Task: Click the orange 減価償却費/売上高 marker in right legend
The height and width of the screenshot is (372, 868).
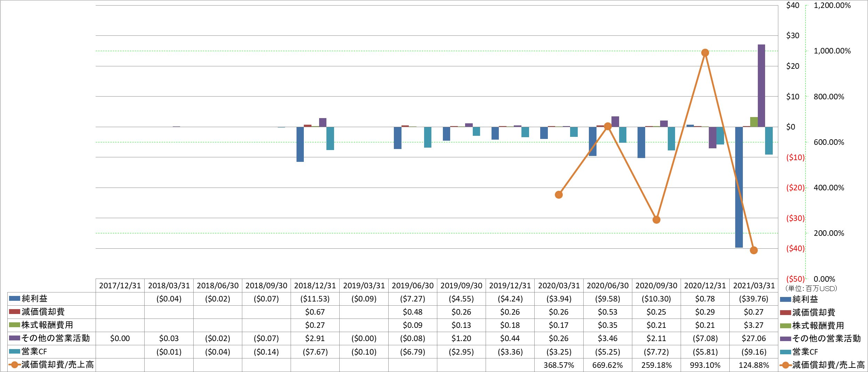Action: click(x=786, y=365)
